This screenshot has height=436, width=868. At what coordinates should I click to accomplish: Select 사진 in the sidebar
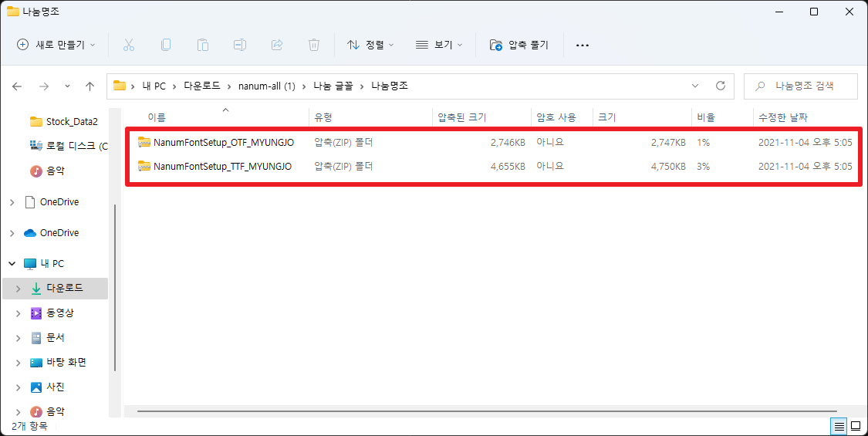click(x=47, y=387)
